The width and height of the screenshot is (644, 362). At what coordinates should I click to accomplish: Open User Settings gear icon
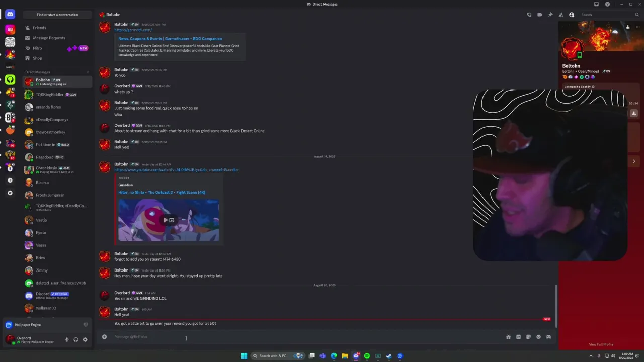coord(85,340)
